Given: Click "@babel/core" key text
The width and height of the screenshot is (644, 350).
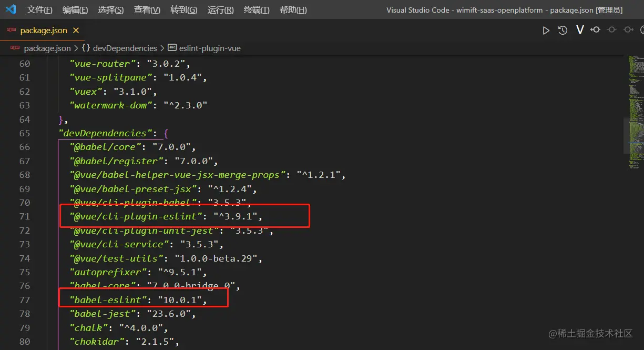Looking at the screenshot, I should [x=106, y=147].
